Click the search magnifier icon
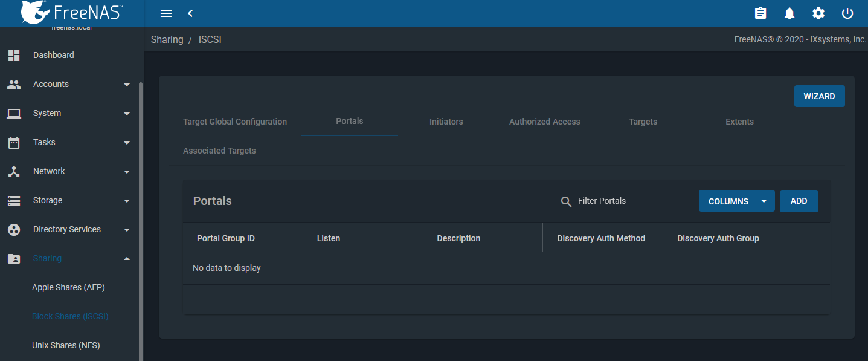This screenshot has width=868, height=361. [566, 201]
